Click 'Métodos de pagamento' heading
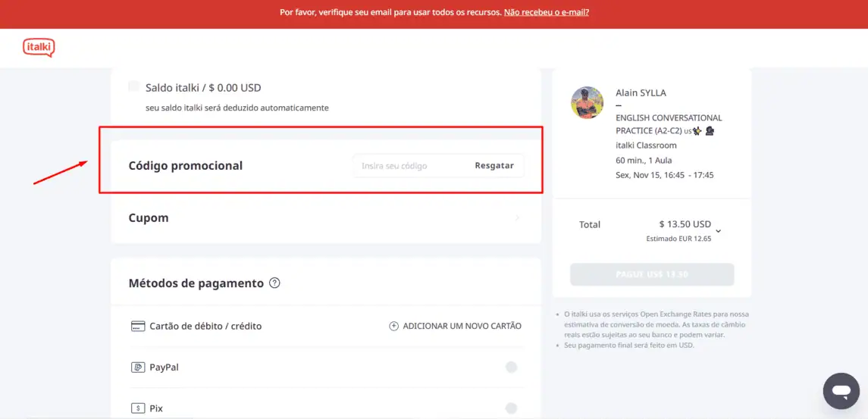 196,283
